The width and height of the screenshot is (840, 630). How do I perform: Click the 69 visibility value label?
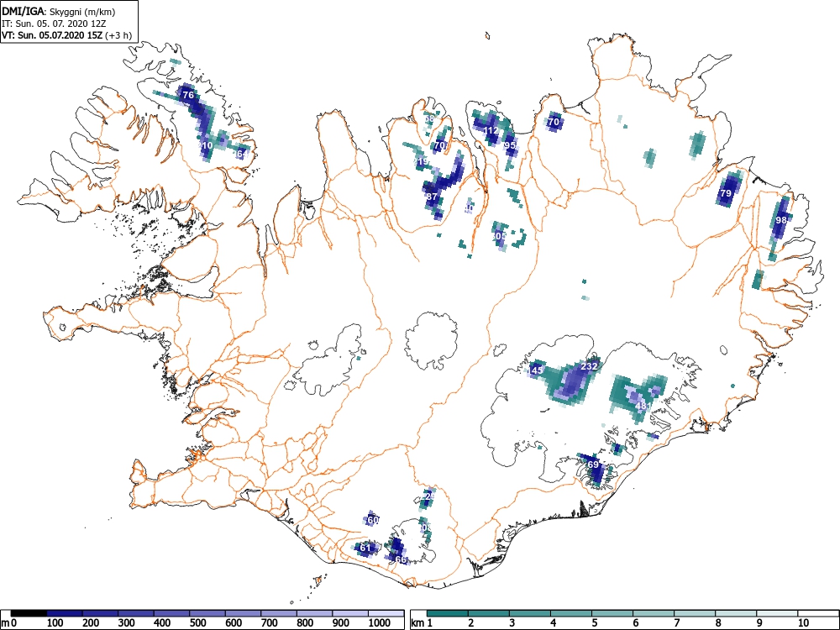593,464
